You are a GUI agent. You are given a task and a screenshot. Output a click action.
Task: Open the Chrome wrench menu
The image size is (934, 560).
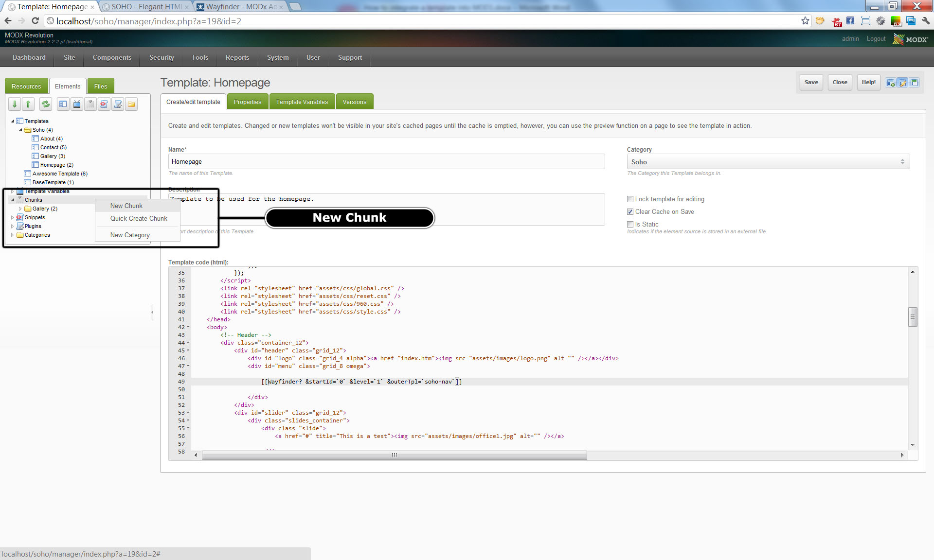click(x=926, y=20)
